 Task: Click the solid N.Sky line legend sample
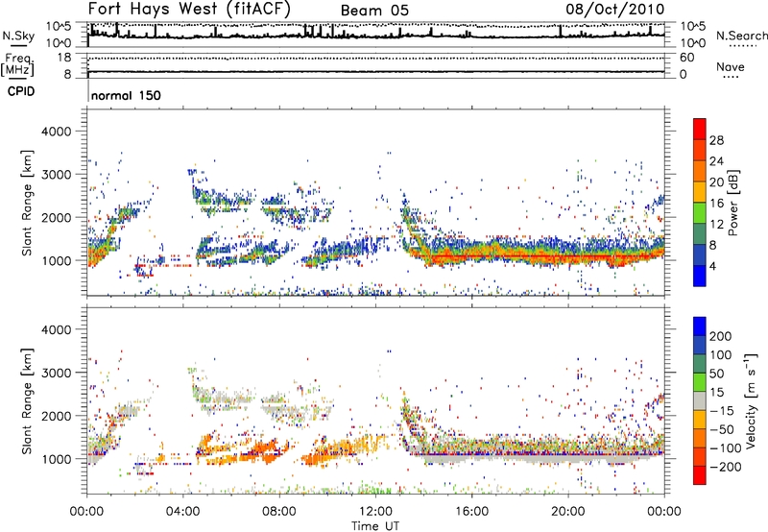[17, 45]
